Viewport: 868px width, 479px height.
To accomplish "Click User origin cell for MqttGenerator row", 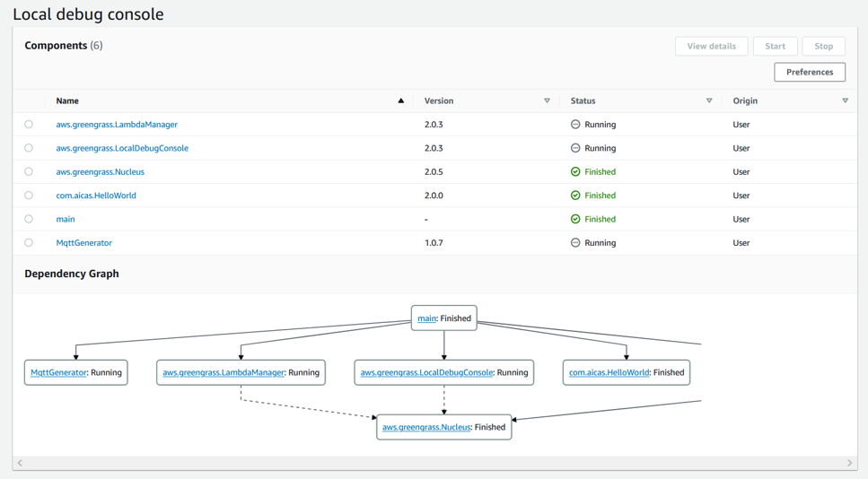I will click(x=741, y=243).
